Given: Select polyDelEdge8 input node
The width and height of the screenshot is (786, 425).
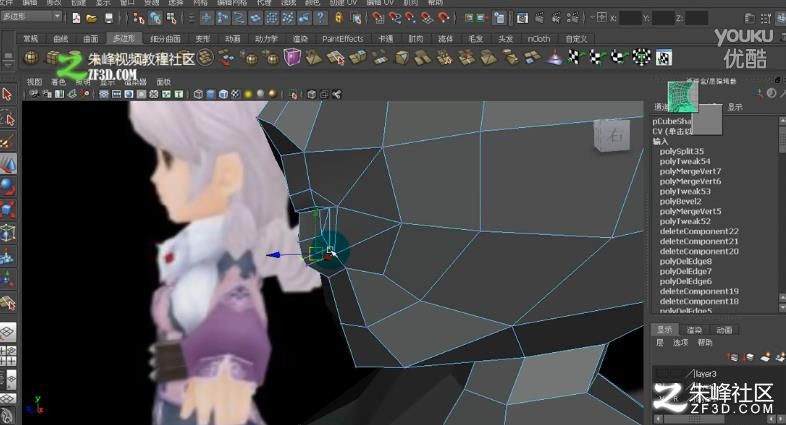Looking at the screenshot, I should pyautogui.click(x=685, y=262).
